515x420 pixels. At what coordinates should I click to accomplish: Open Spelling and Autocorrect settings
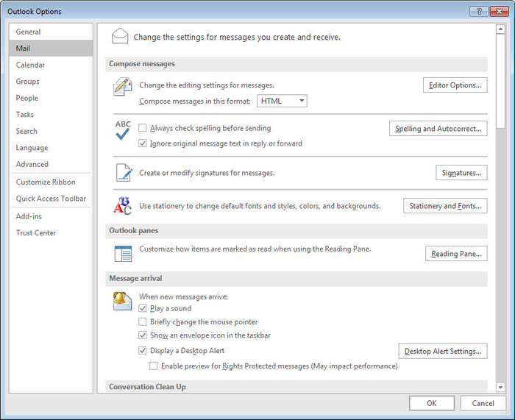438,129
